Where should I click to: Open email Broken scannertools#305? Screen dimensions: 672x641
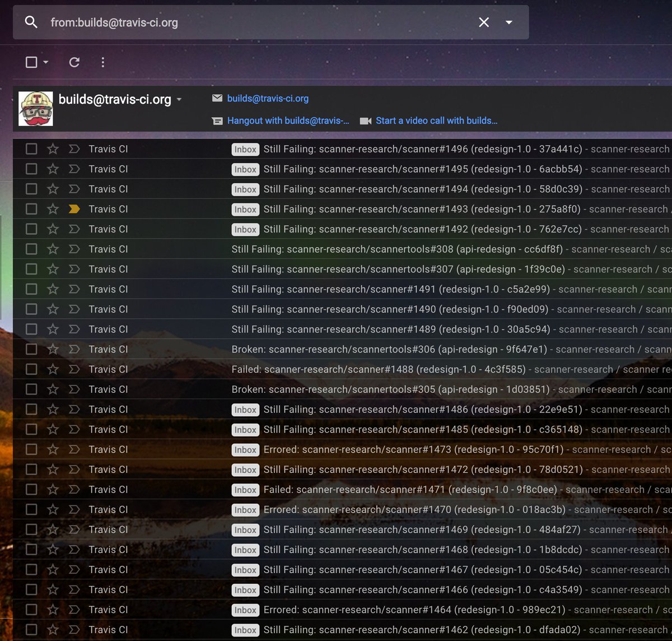(x=342, y=389)
